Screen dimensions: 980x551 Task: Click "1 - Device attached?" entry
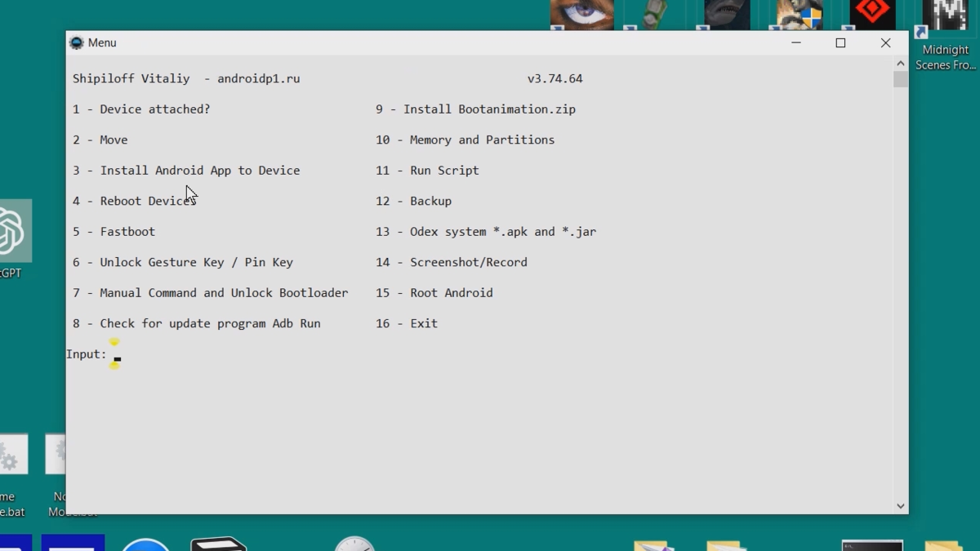coord(141,109)
